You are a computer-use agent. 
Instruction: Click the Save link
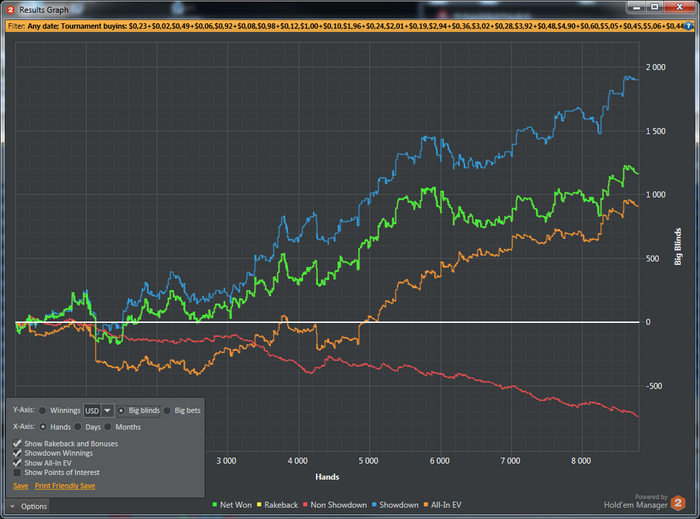pos(21,486)
